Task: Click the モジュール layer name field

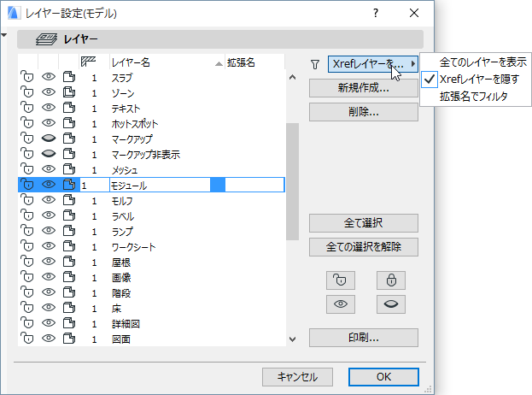Action: (158, 185)
